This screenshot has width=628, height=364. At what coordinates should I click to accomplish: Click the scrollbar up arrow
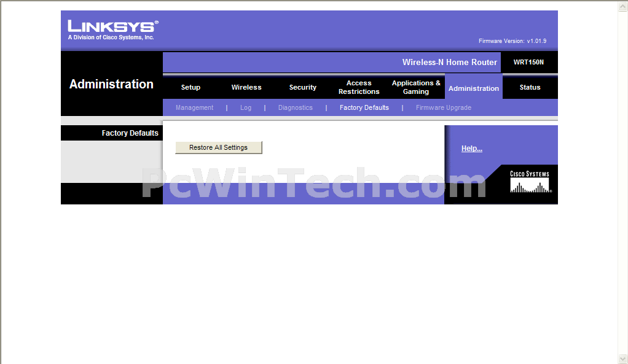click(623, 6)
